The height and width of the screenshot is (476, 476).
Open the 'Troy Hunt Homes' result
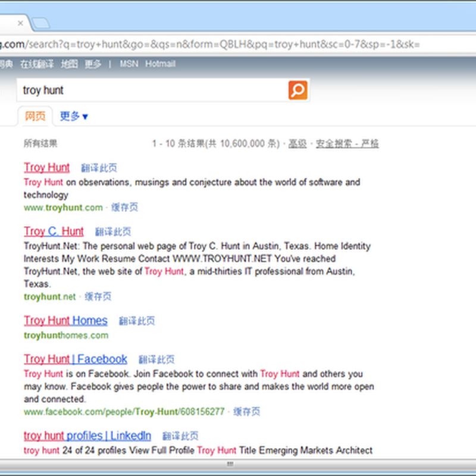click(x=65, y=321)
